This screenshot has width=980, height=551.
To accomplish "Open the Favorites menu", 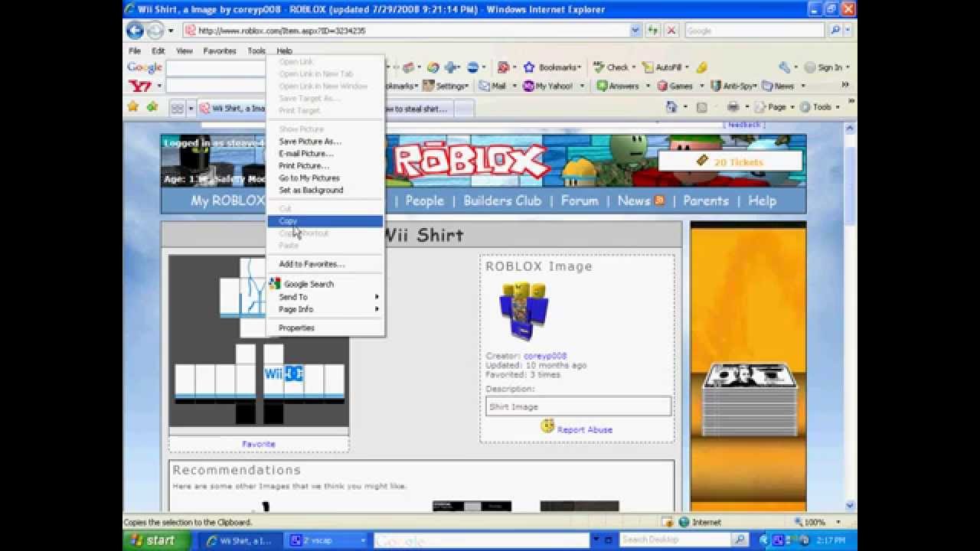I will click(x=220, y=51).
